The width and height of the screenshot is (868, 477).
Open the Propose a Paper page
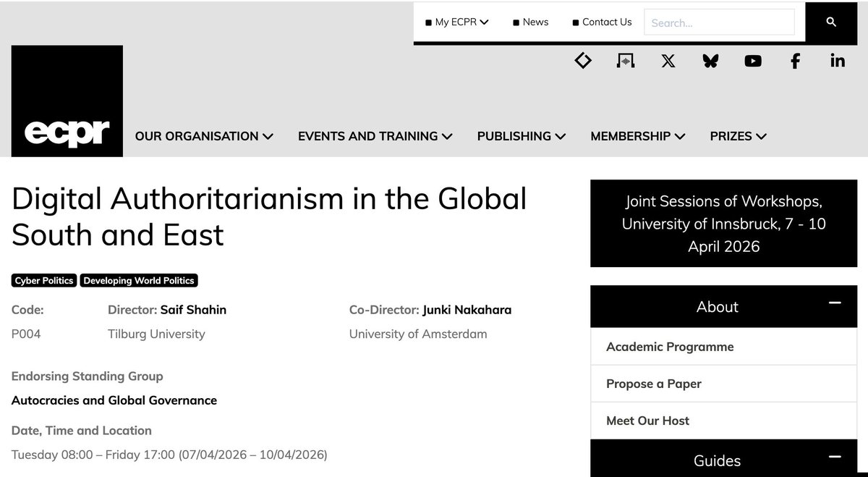[723, 384]
